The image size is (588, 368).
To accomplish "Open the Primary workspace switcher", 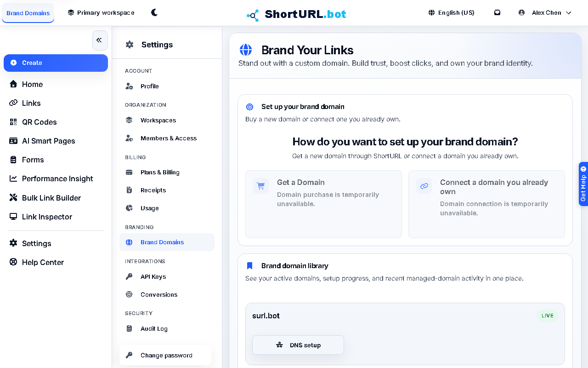I will point(101,13).
